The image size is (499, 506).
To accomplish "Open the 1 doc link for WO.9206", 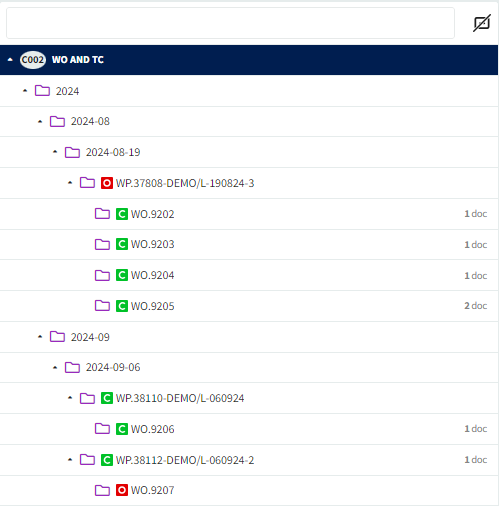I will [x=476, y=429].
